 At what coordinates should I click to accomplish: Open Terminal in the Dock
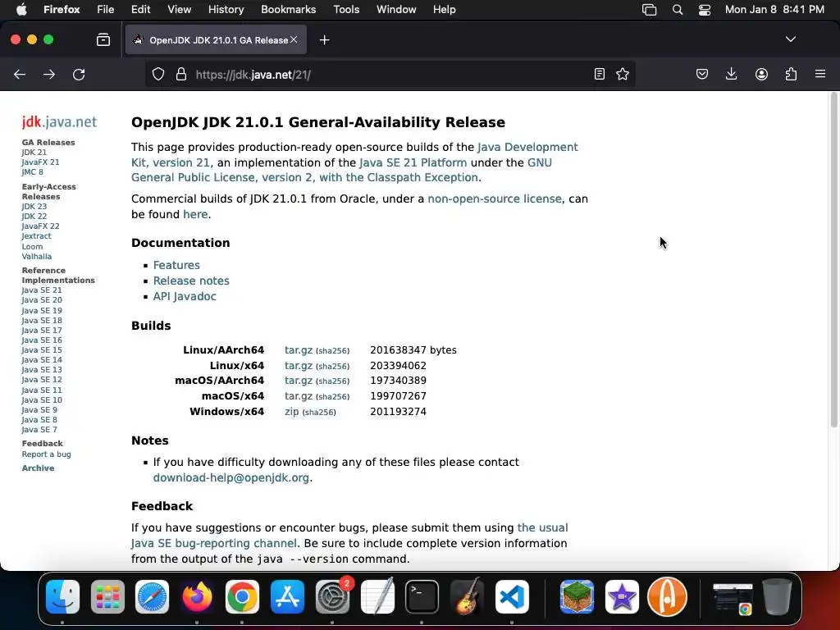[x=422, y=597]
